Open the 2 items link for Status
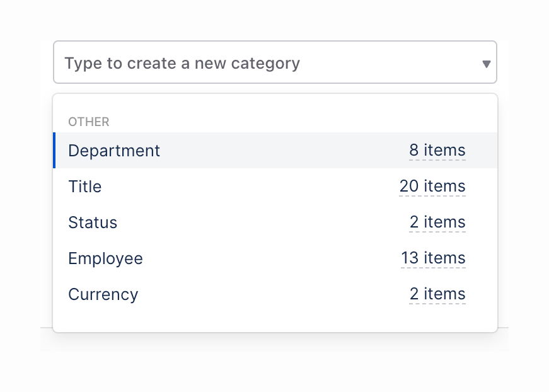 pyautogui.click(x=437, y=222)
